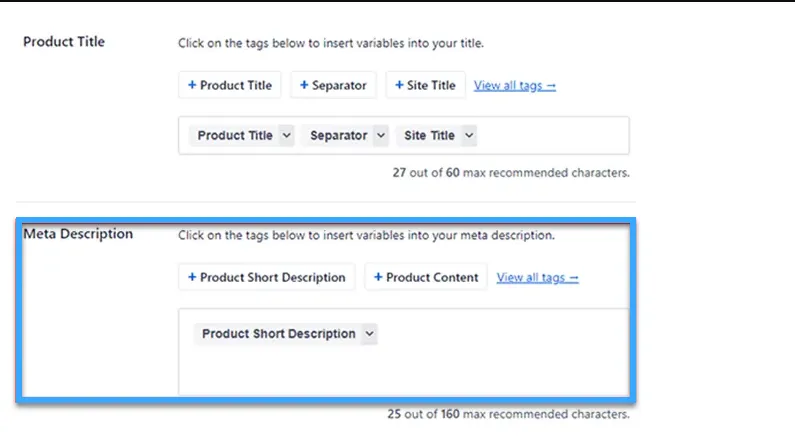Open the Product Title tag dropdown chevron
The width and height of the screenshot is (795, 448).
tap(286, 135)
